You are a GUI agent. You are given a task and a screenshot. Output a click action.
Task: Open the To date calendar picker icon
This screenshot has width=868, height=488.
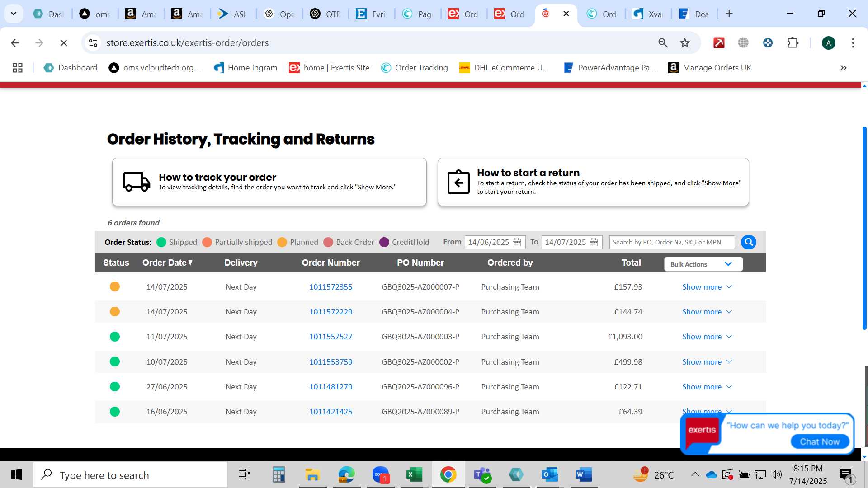(x=594, y=242)
